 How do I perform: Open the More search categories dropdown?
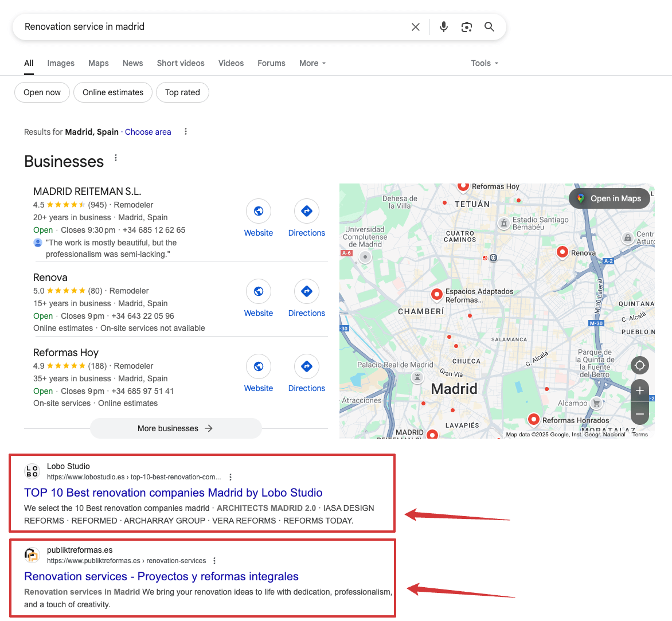click(x=312, y=63)
